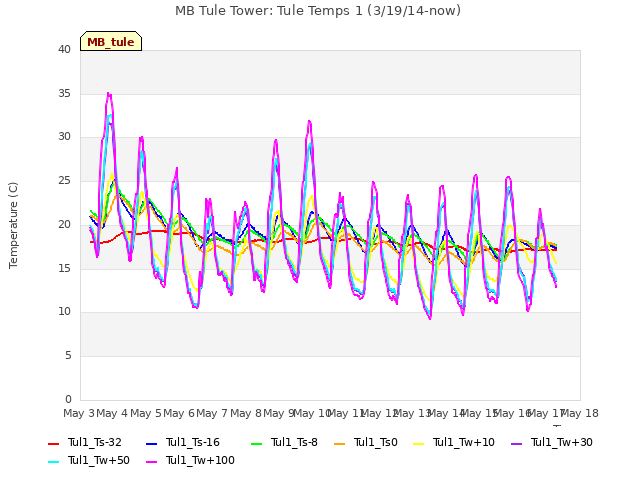Click the May 3 x-axis tick label
The width and height of the screenshot is (640, 480).
click(79, 413)
